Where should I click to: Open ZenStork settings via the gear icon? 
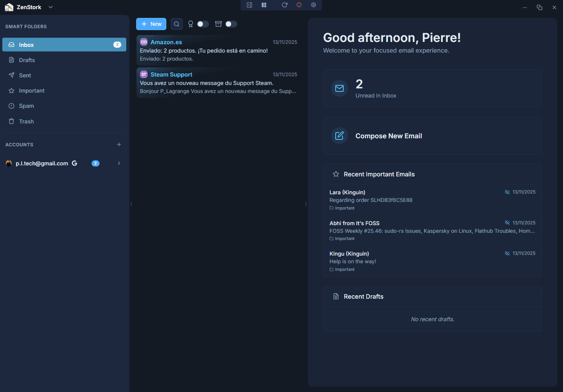[x=314, y=5]
